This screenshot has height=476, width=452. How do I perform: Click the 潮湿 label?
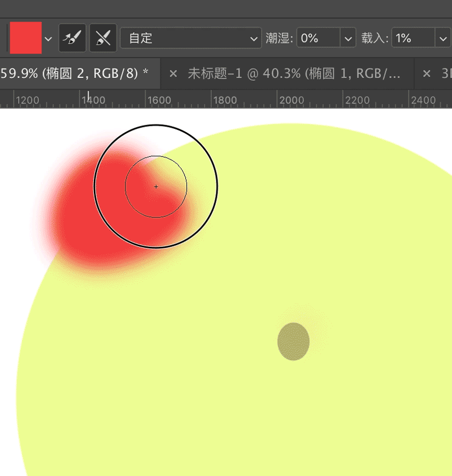279,38
